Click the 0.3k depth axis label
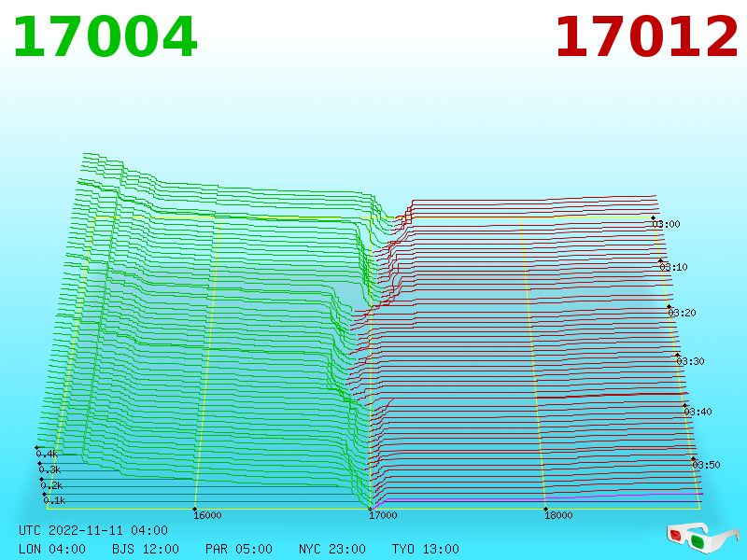This screenshot has height=560, width=747. (x=50, y=470)
